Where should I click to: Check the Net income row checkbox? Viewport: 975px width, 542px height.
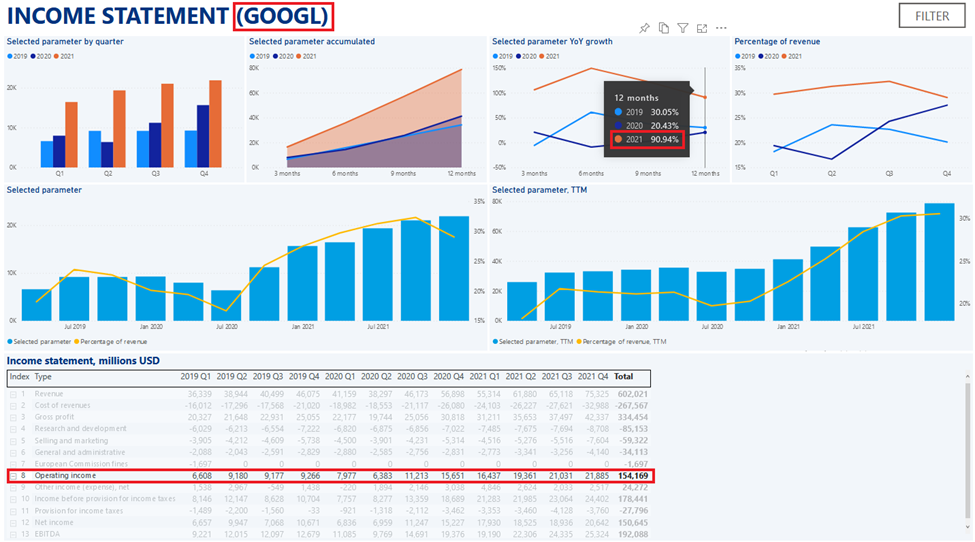(x=13, y=522)
